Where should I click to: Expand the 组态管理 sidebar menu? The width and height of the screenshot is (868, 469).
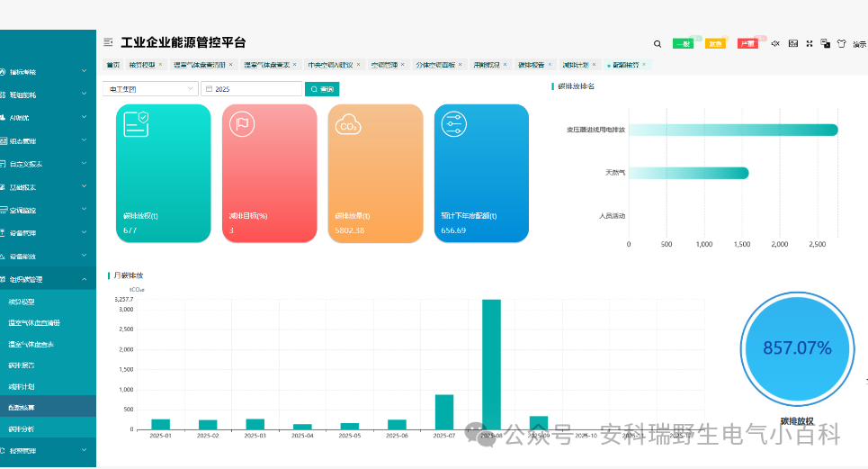tap(49, 140)
